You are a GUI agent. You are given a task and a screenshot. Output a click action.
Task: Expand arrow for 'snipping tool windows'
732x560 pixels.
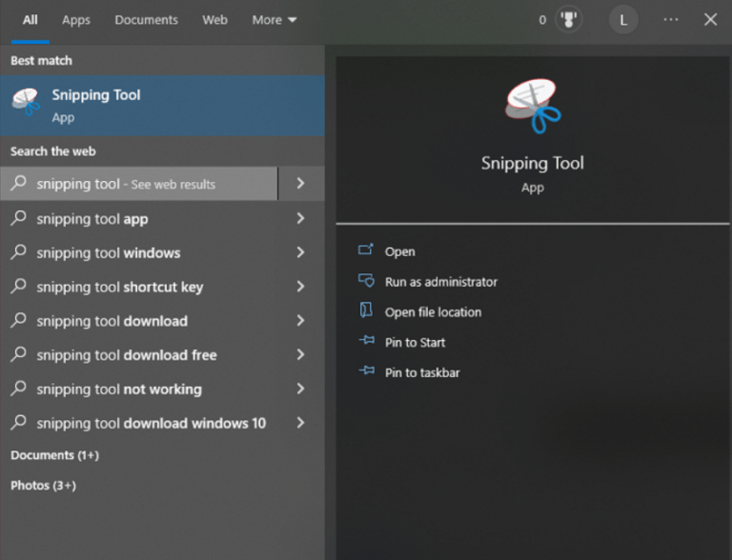[x=301, y=252]
